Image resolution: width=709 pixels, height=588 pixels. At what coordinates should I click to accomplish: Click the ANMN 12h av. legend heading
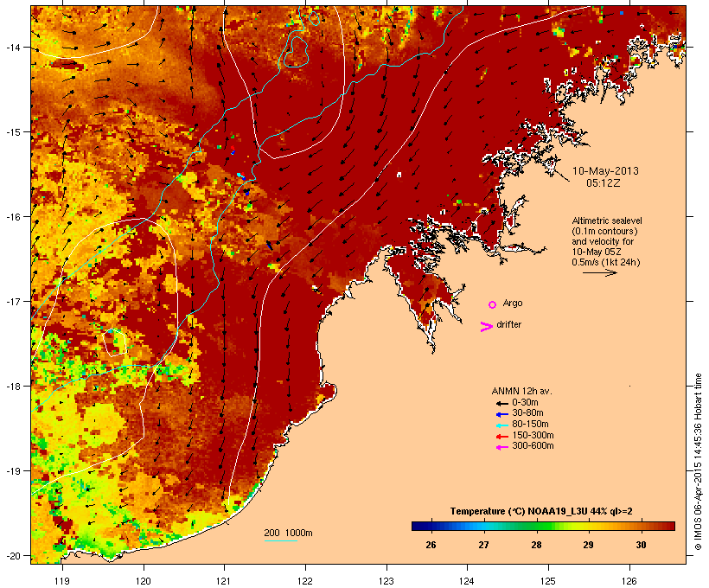[521, 391]
